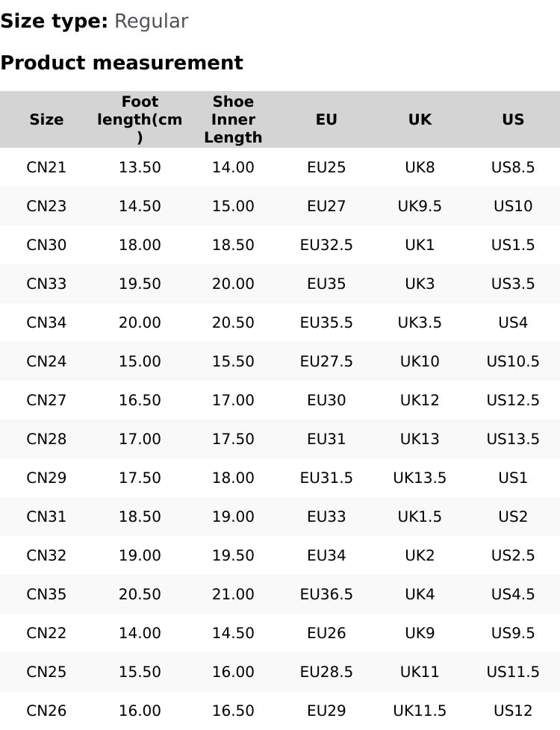Click the US13.5 cell
560x730 pixels.
[x=513, y=439]
